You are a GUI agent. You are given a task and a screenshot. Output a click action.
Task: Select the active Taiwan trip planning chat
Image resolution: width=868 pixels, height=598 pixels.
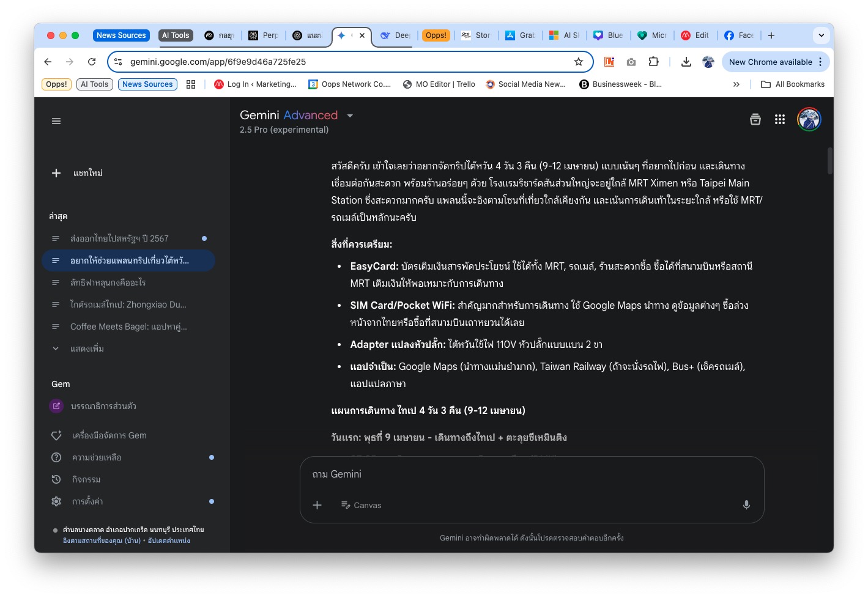tap(128, 260)
